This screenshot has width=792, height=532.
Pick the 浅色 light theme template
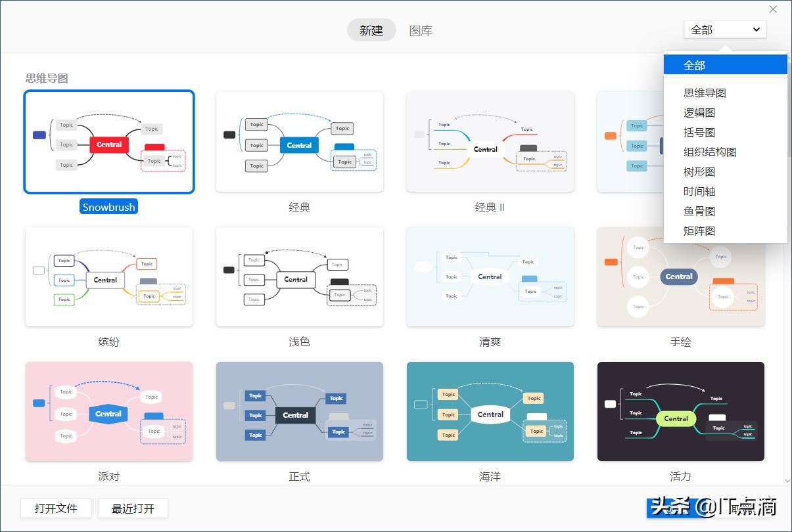point(299,277)
